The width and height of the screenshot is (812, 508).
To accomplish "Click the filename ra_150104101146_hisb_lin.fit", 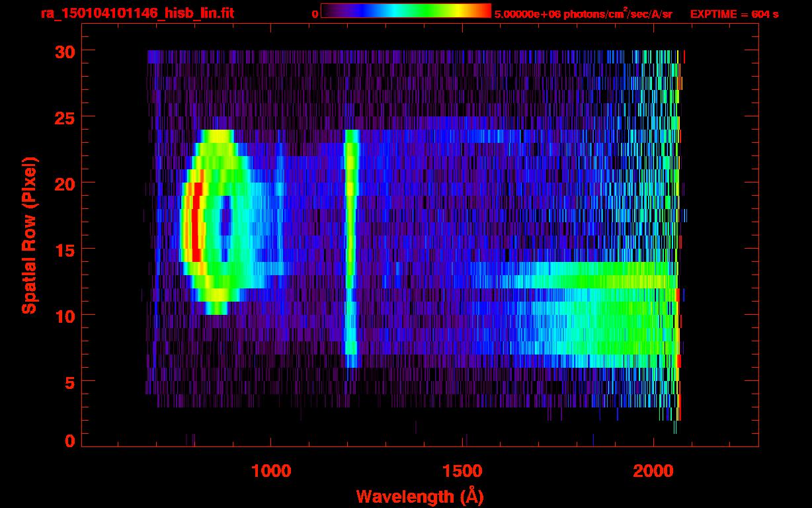I will coord(137,14).
